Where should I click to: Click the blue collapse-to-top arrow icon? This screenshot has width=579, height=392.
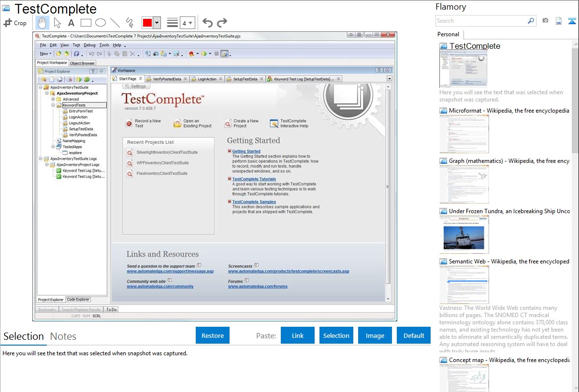click(x=572, y=21)
